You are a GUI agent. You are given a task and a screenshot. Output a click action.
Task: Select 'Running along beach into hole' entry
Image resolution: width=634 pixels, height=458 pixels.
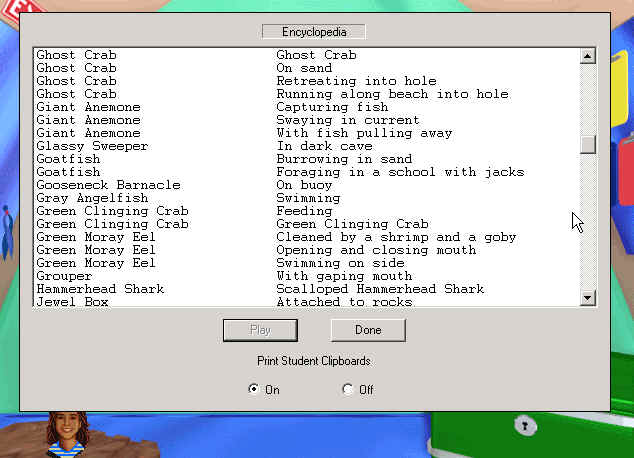[x=306, y=94]
